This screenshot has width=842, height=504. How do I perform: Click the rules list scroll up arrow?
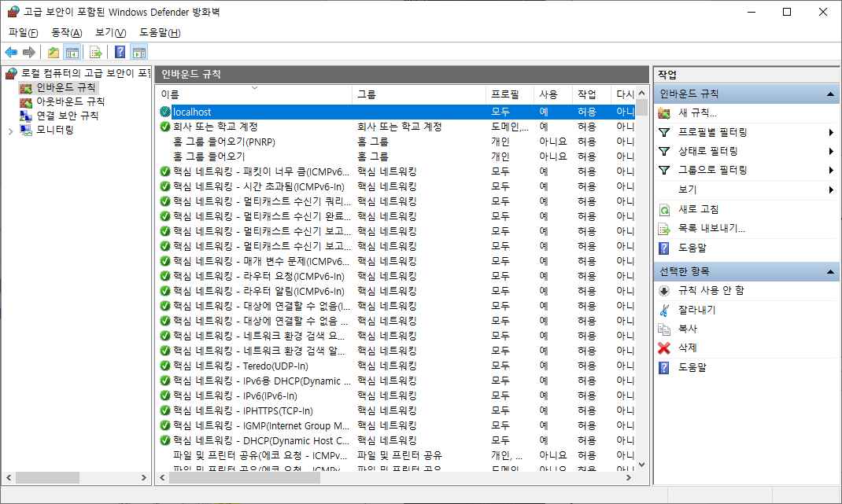[641, 92]
